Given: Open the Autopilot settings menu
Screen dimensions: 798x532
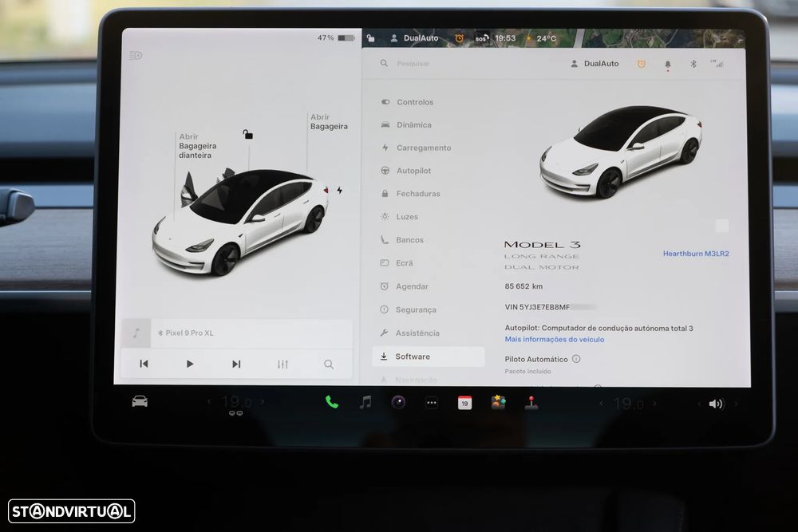Looking at the screenshot, I should point(406,171).
